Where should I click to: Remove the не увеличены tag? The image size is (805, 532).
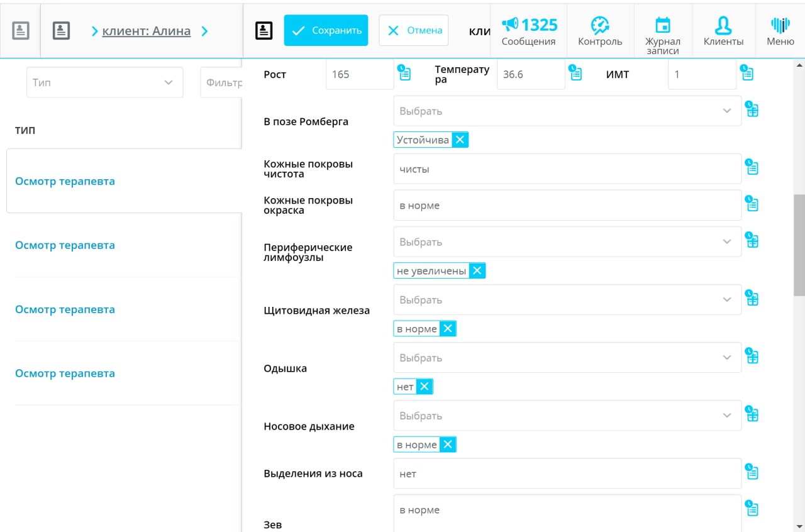tap(477, 270)
